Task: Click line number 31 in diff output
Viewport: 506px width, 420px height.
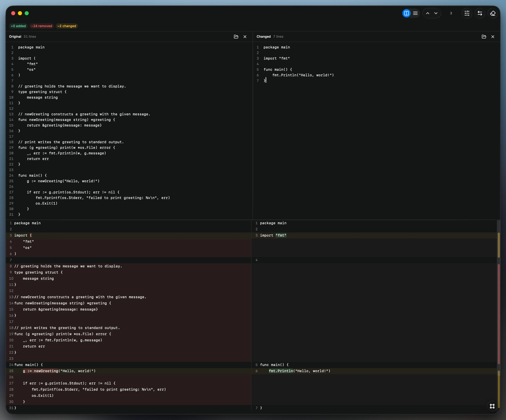Action: pos(11,408)
